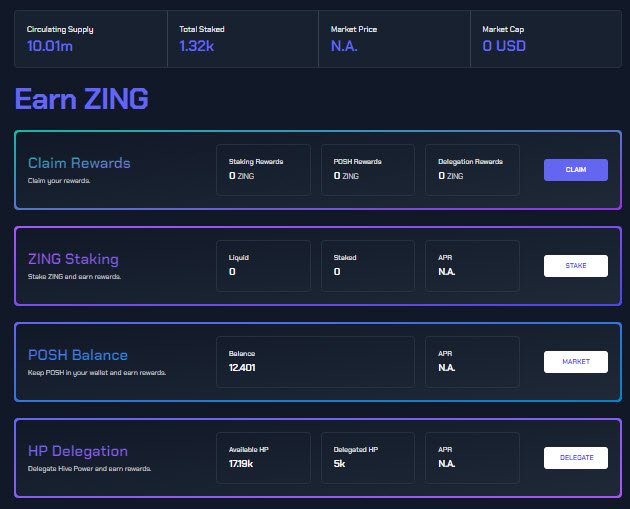Click the Earn ZING heading

click(82, 99)
